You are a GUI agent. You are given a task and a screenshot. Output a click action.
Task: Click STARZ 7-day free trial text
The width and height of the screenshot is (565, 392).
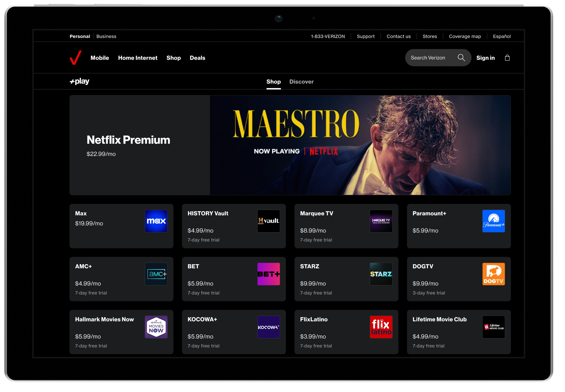coord(316,293)
